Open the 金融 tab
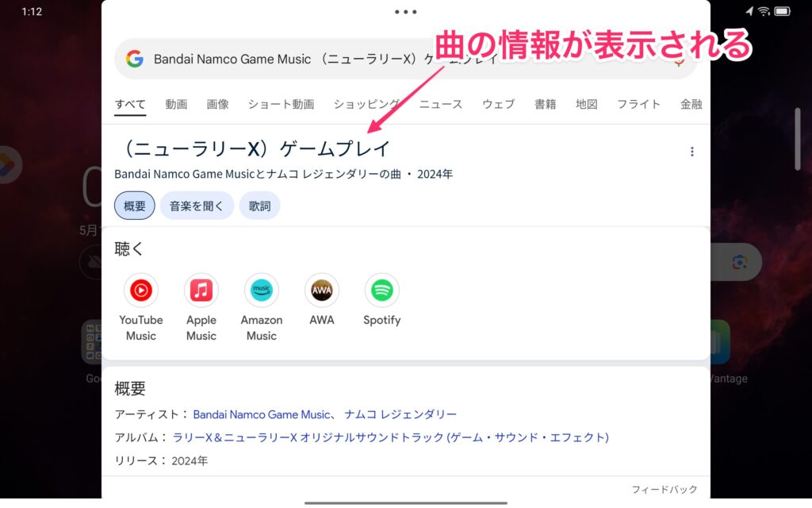This screenshot has height=508, width=812. point(691,104)
